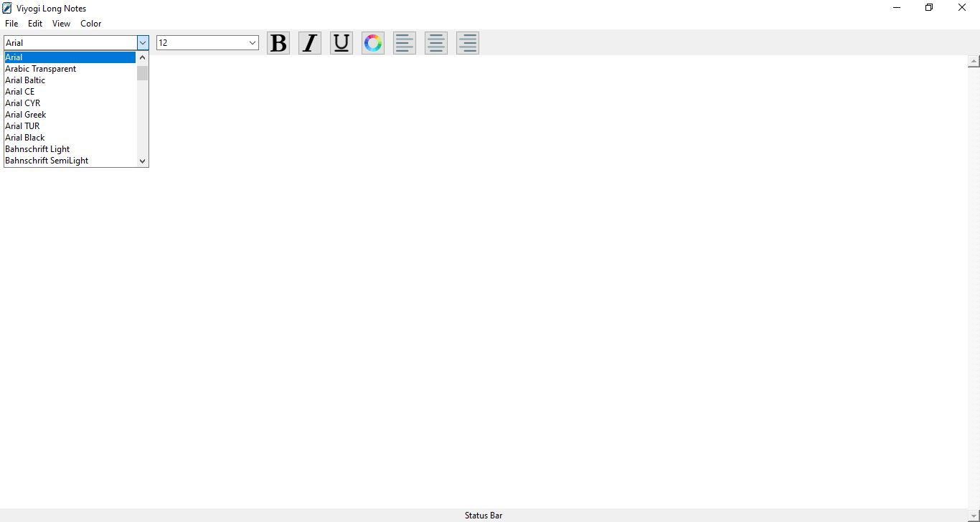Open the File menu
980x522 pixels.
tap(11, 24)
